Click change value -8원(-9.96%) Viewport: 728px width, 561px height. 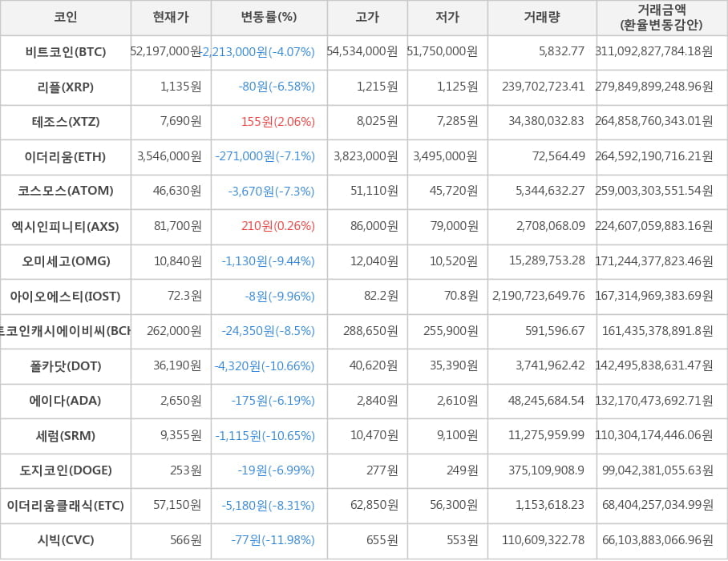tap(280, 296)
